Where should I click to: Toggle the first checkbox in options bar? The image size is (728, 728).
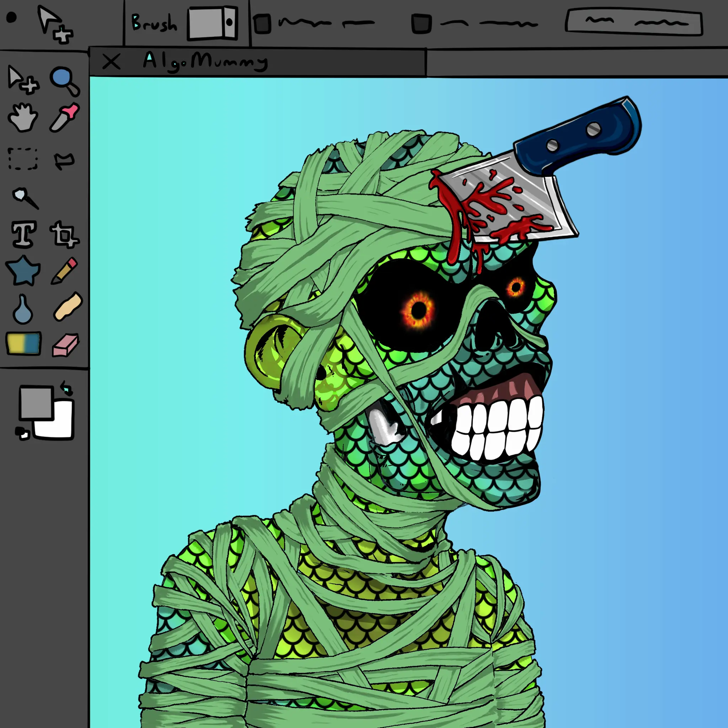262,24
